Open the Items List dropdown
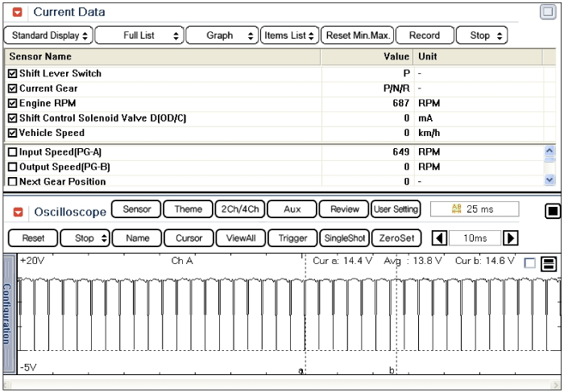 click(289, 35)
